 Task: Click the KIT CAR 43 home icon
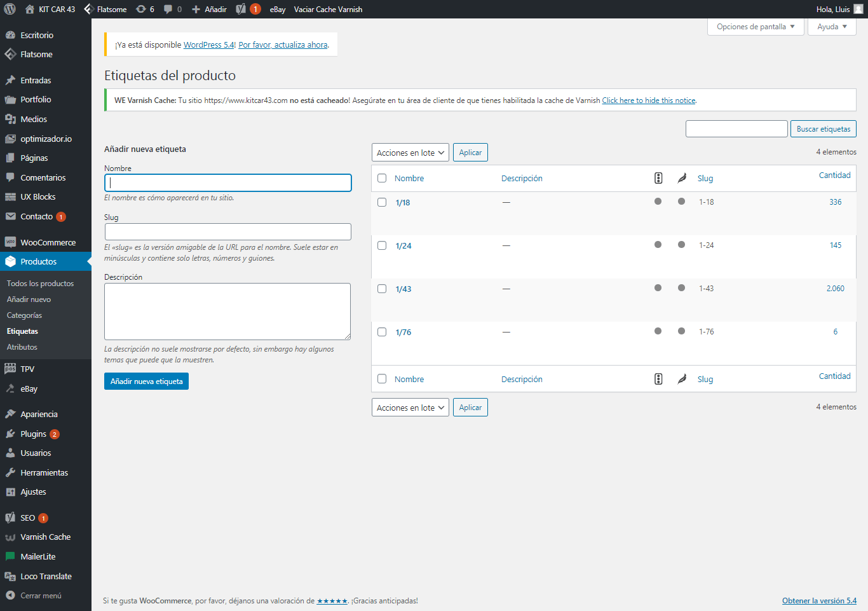[x=30, y=9]
